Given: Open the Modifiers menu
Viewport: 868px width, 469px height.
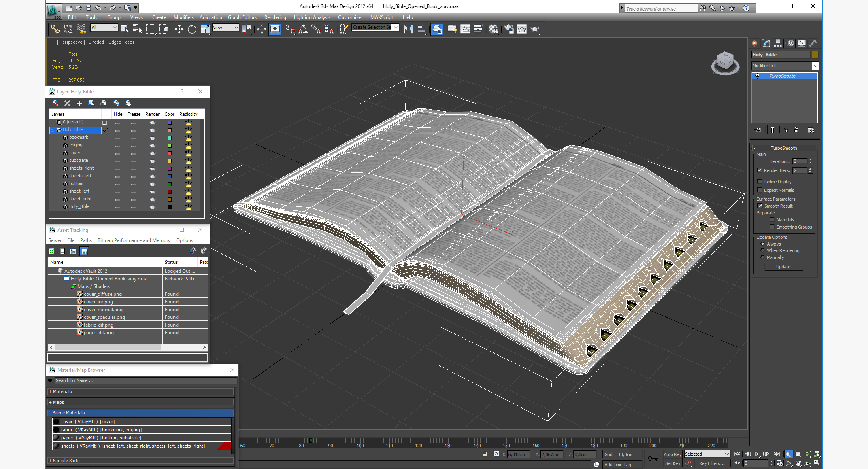Looking at the screenshot, I should tap(184, 17).
